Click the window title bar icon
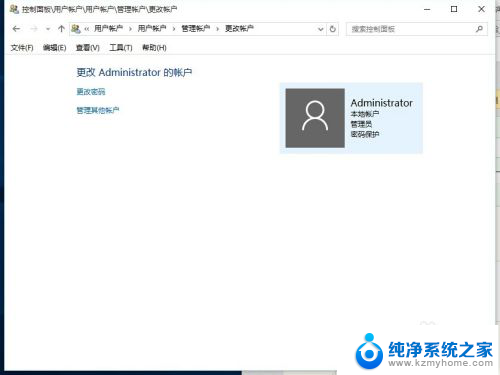 click(x=14, y=9)
